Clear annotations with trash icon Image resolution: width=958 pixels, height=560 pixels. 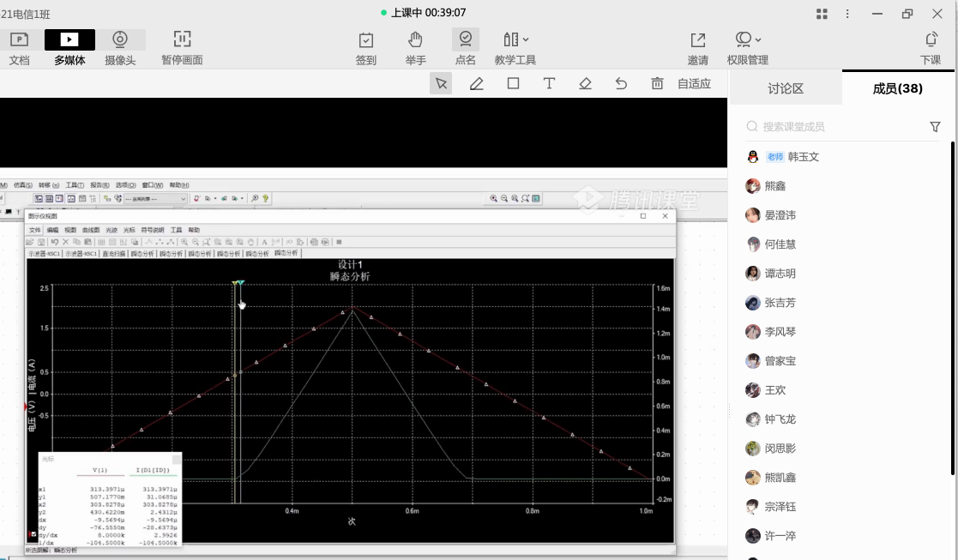pos(657,83)
